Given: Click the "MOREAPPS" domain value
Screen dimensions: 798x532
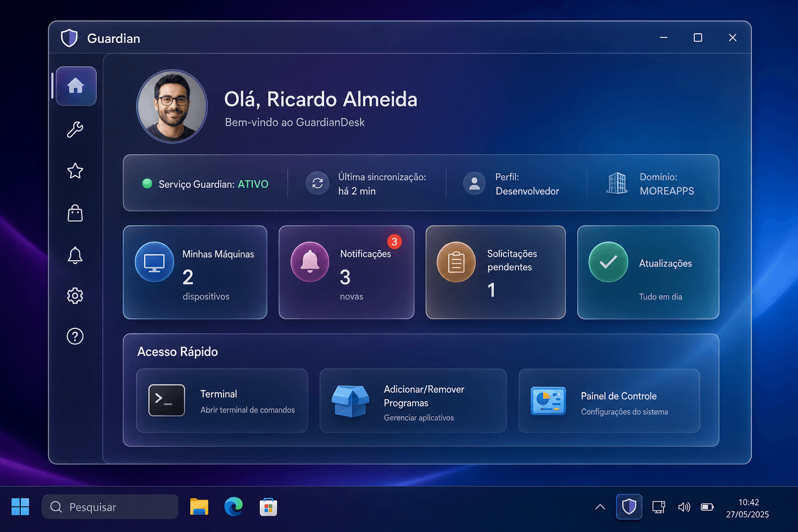Looking at the screenshot, I should point(667,191).
